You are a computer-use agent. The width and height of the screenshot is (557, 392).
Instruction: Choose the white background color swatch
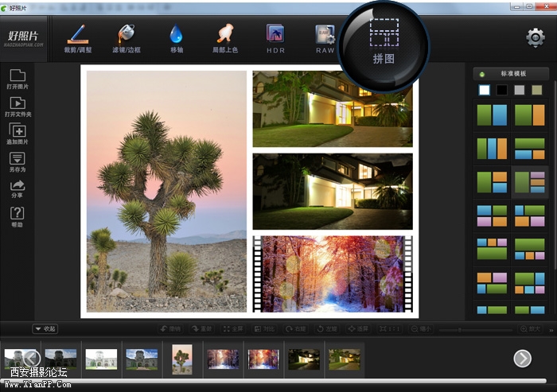(x=485, y=90)
